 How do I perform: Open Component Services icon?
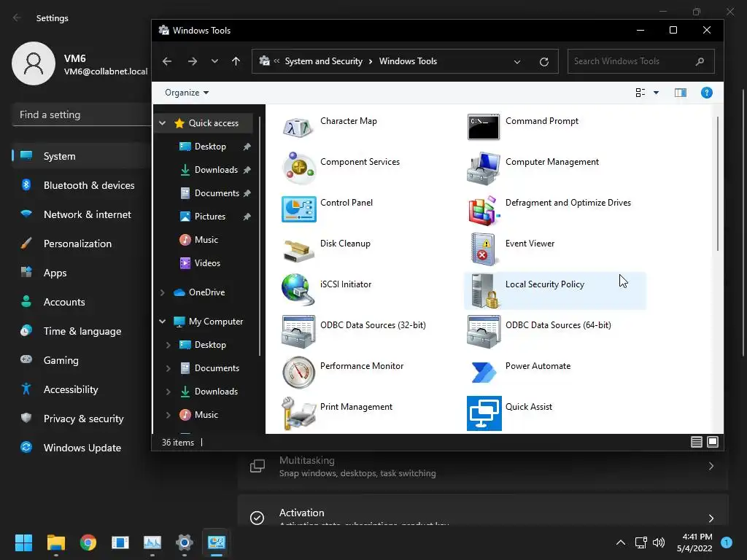pyautogui.click(x=298, y=168)
